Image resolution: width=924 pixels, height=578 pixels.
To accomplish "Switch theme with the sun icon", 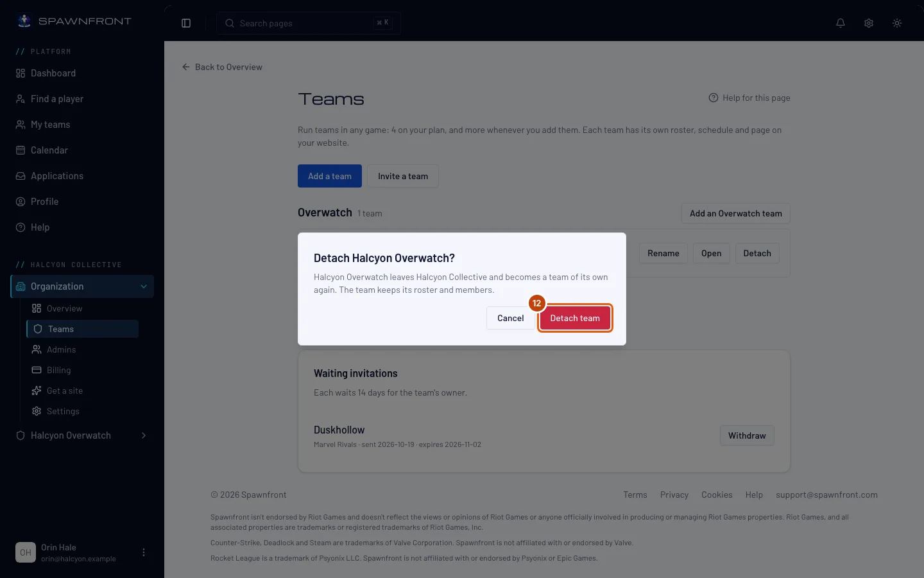I will coord(897,23).
